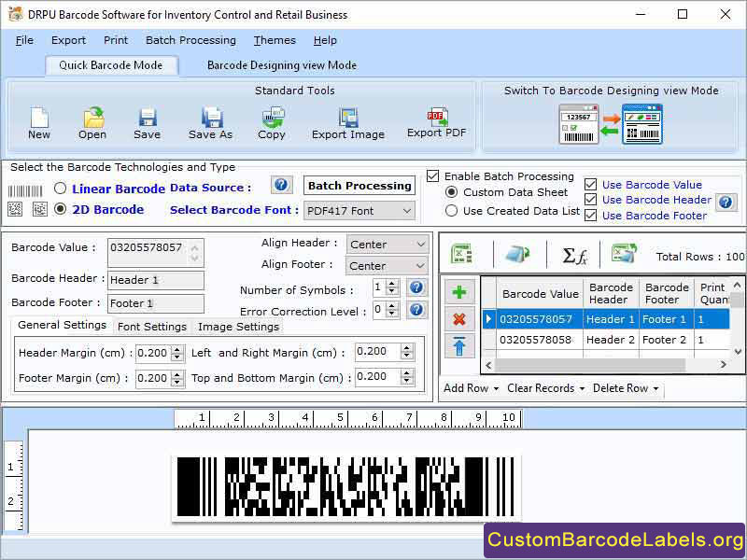Viewport: 747px width, 560px height.
Task: Save the current barcode
Action: click(146, 121)
